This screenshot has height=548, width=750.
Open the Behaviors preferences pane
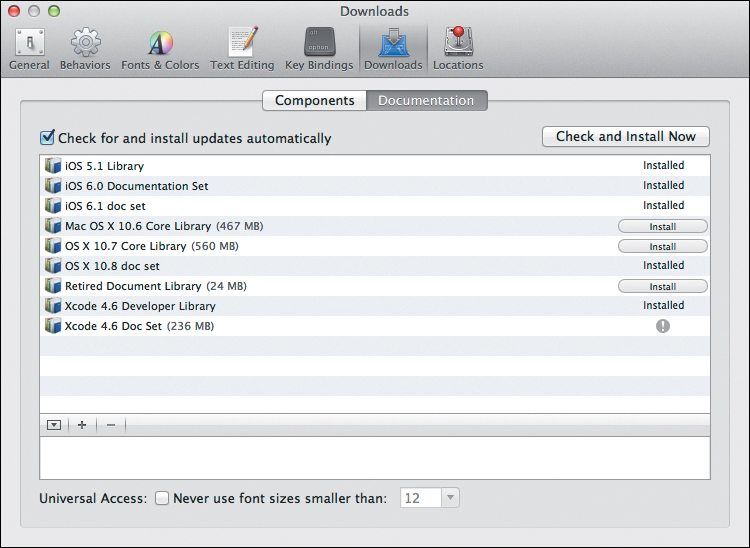(x=85, y=48)
